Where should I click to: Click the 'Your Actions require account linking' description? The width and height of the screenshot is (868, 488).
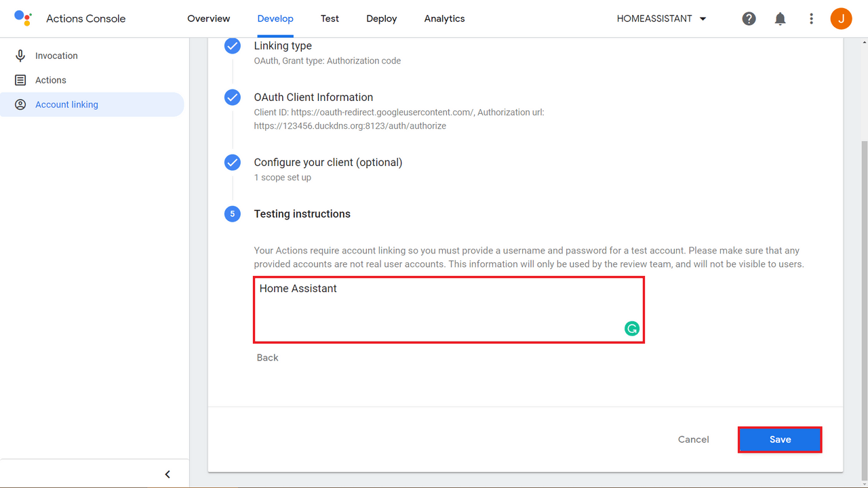[x=529, y=258]
